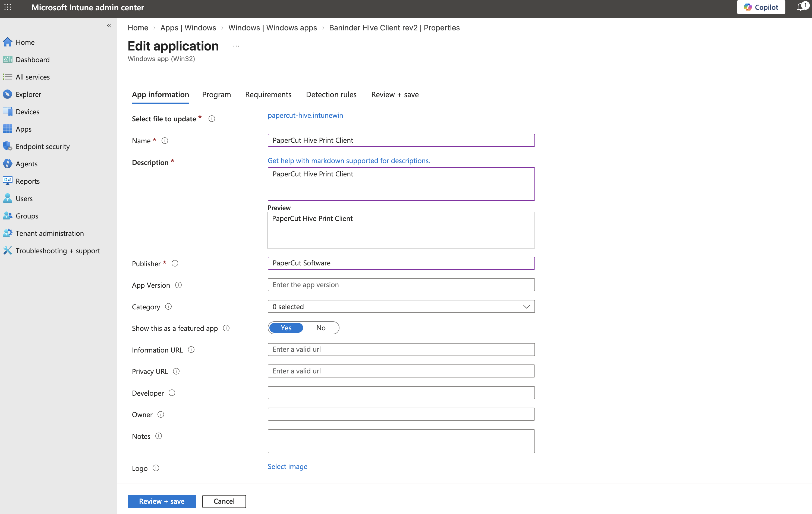Open Reports in the sidebar
The image size is (812, 514).
coord(28,181)
